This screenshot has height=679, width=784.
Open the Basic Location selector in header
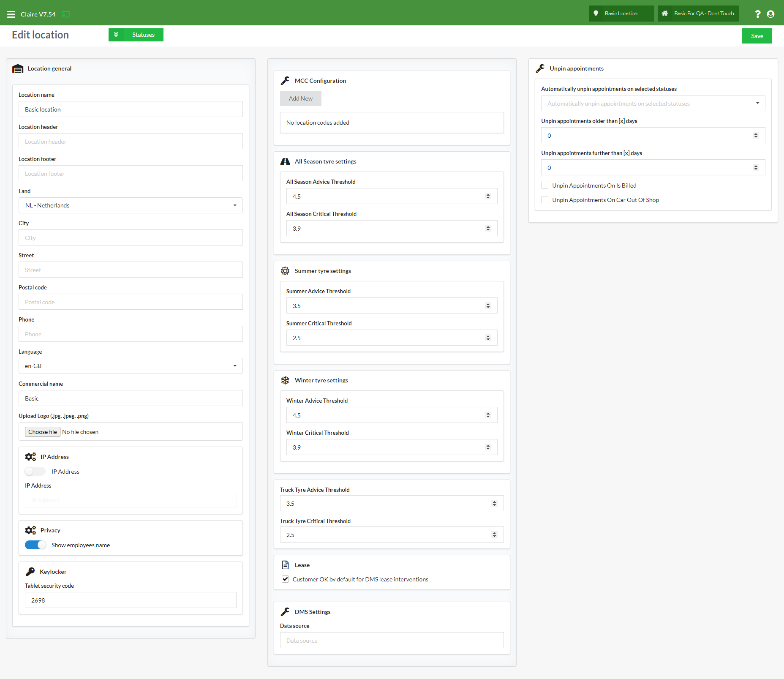click(621, 14)
